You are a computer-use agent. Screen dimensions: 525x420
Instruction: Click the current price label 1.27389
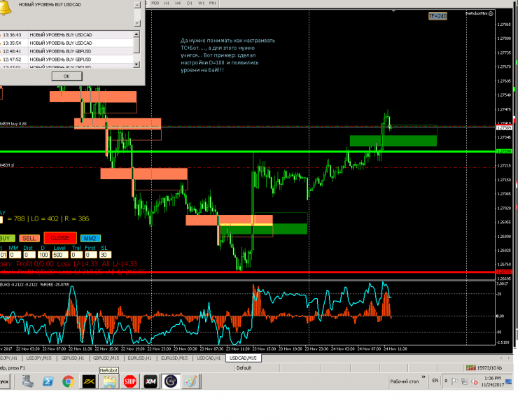(x=504, y=128)
